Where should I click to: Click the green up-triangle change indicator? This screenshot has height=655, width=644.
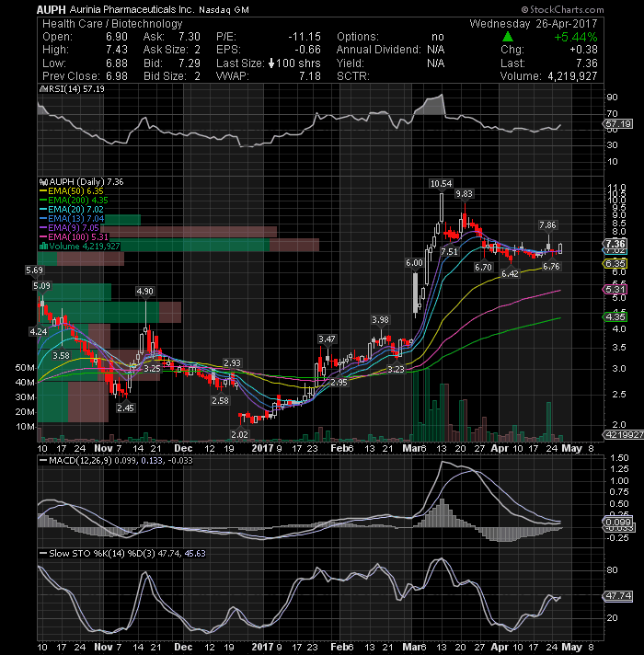[508, 37]
